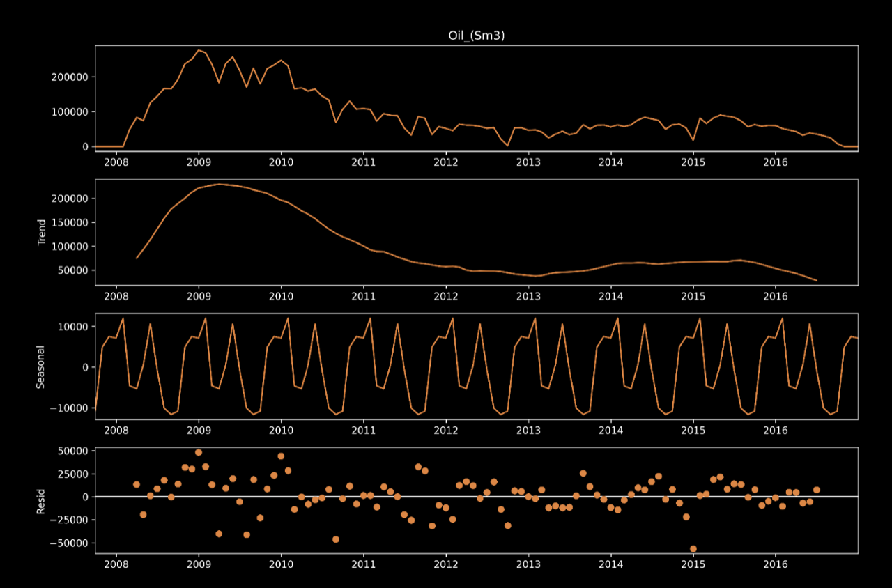Select the 0 tick in Oil_(Sm3) plot
892x588 pixels.
click(x=85, y=147)
